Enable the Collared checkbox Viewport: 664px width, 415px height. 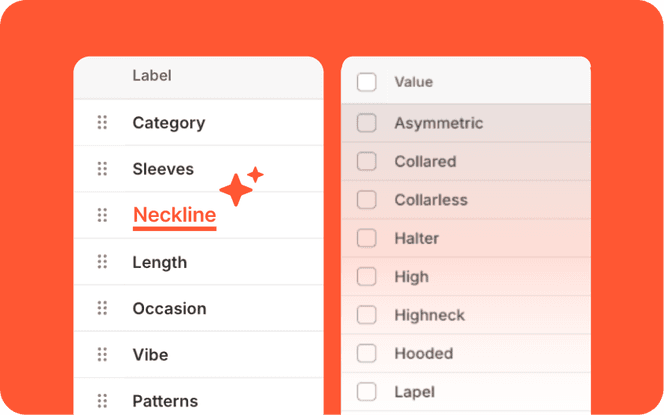[367, 161]
